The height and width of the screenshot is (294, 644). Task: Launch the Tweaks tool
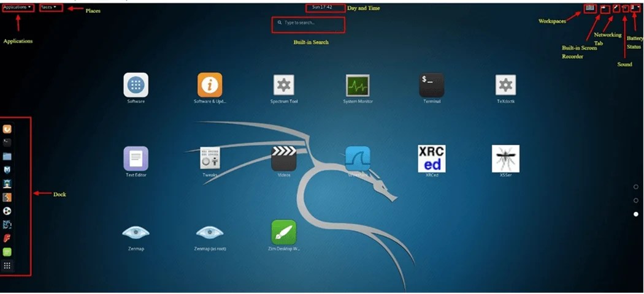210,158
